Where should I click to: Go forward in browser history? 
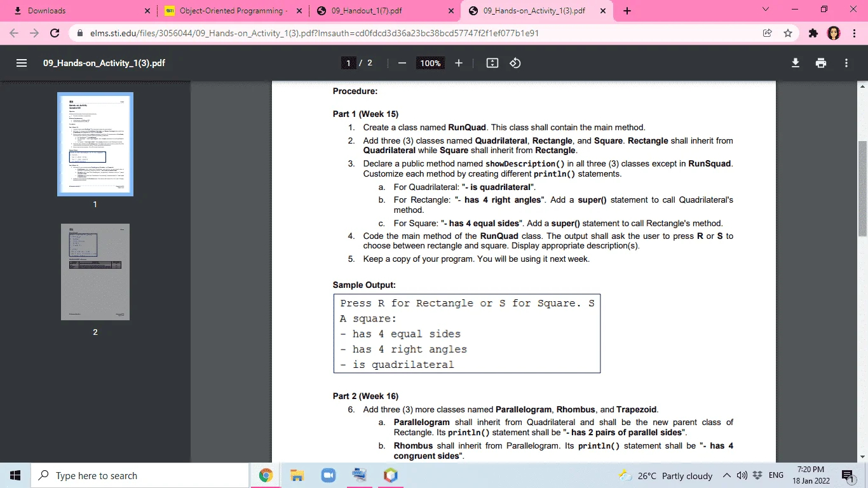point(34,33)
